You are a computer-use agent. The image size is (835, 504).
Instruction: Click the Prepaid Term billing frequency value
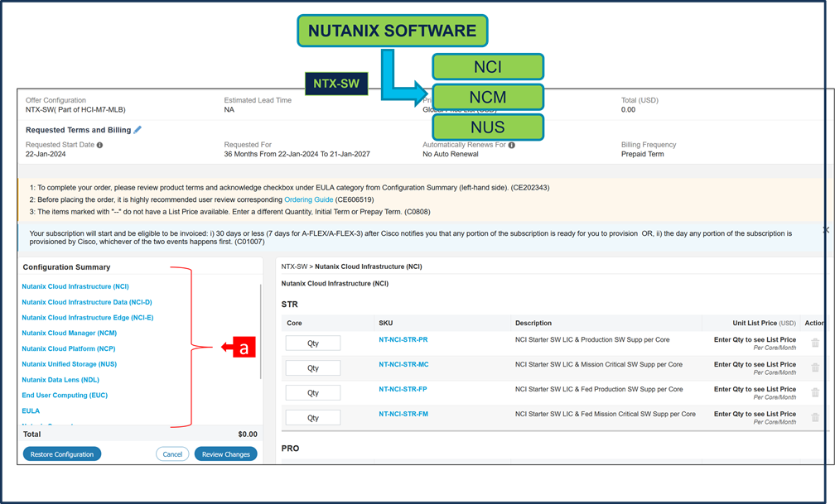click(642, 154)
